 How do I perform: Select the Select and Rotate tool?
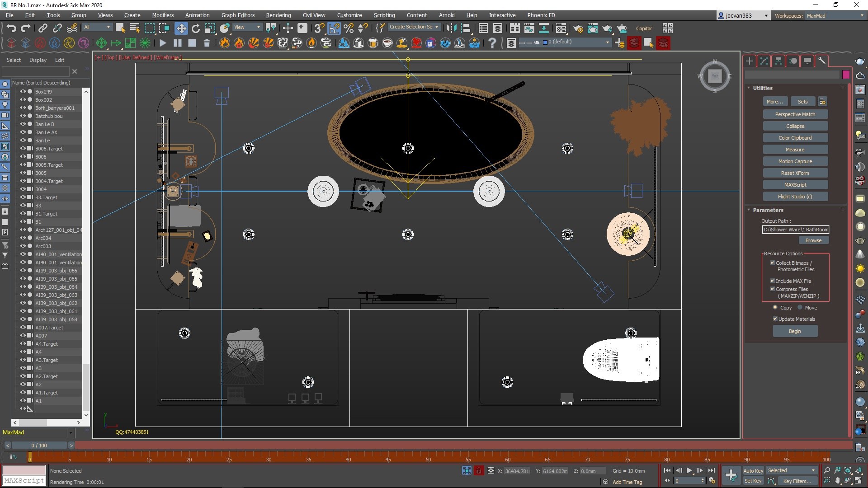pyautogui.click(x=195, y=28)
